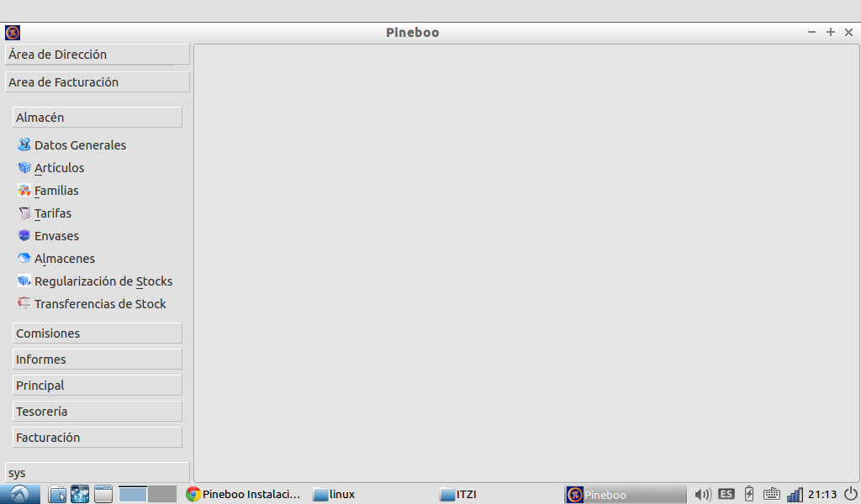
Task: Maximize the Pineboo window
Action: (x=830, y=33)
